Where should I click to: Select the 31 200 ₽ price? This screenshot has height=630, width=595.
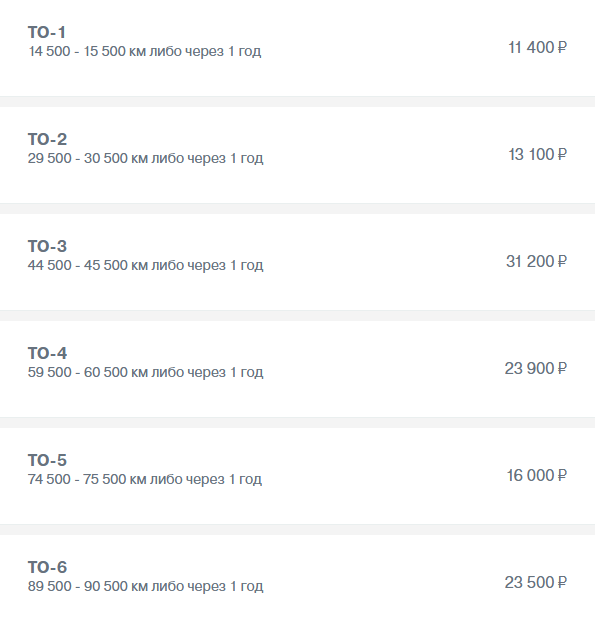tap(536, 262)
